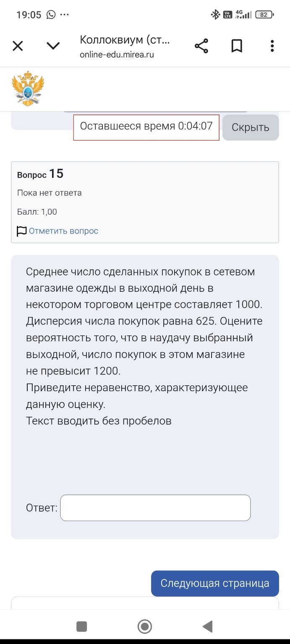Tap the Bluetooth icon in the status bar
Screen dimensions: 290x644
point(215,14)
